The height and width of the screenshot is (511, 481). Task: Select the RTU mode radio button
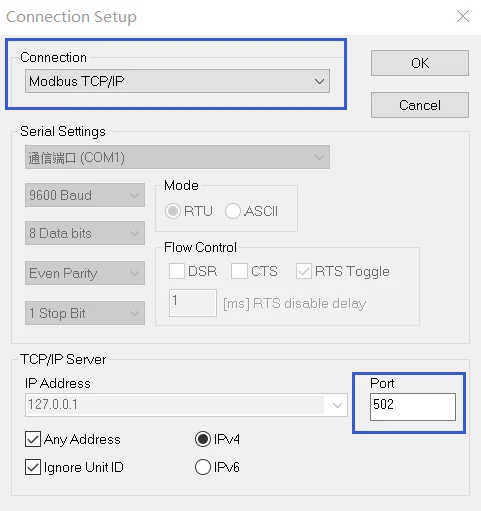coord(173,211)
